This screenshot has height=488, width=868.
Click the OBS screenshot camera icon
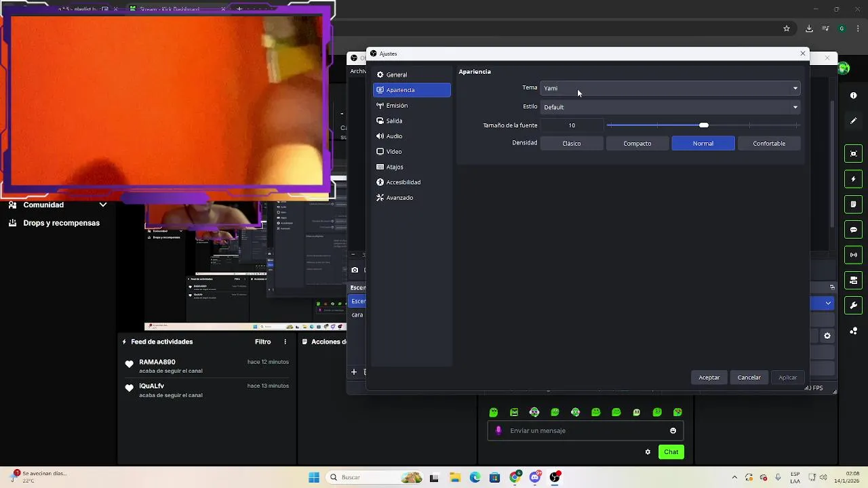pyautogui.click(x=355, y=270)
